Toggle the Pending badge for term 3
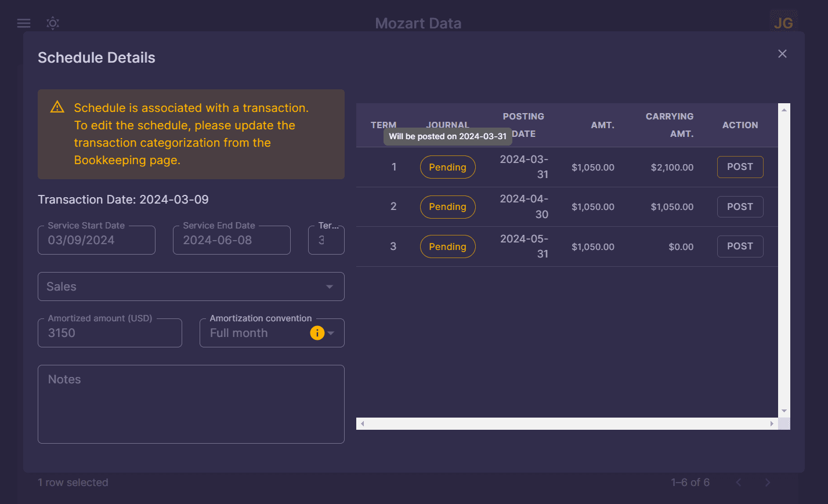Viewport: 828px width, 504px height. [447, 246]
